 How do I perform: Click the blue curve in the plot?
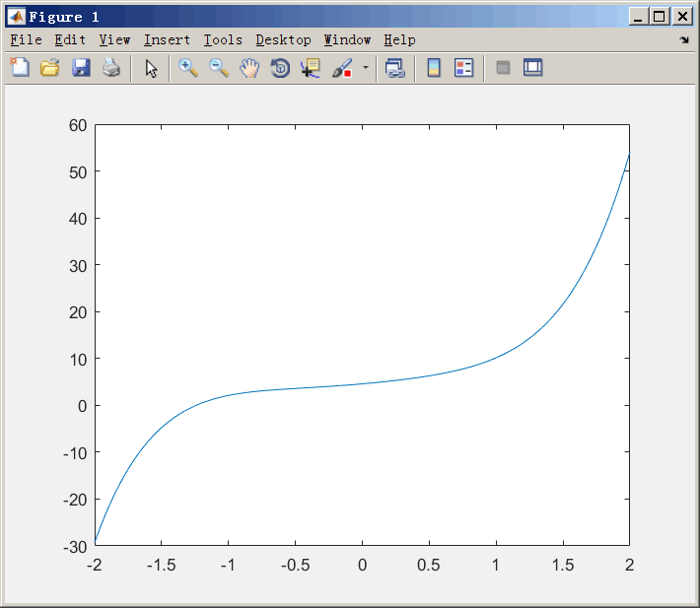click(x=362, y=383)
